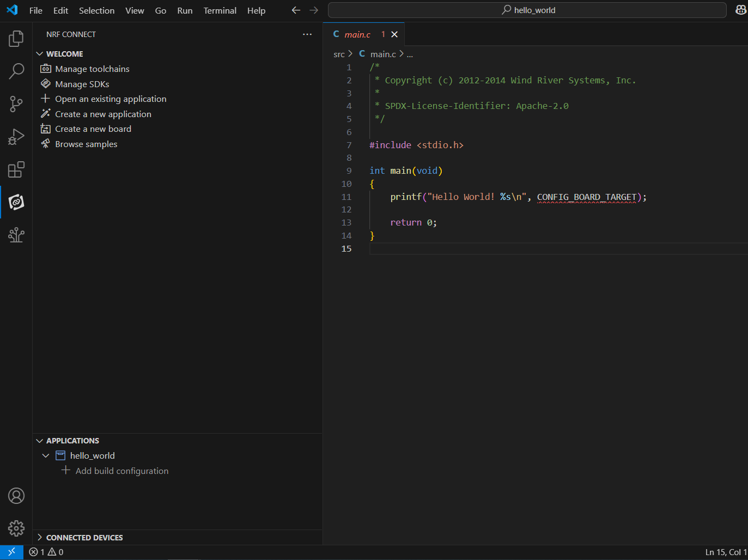
Task: Open the Edit menu
Action: [x=60, y=10]
